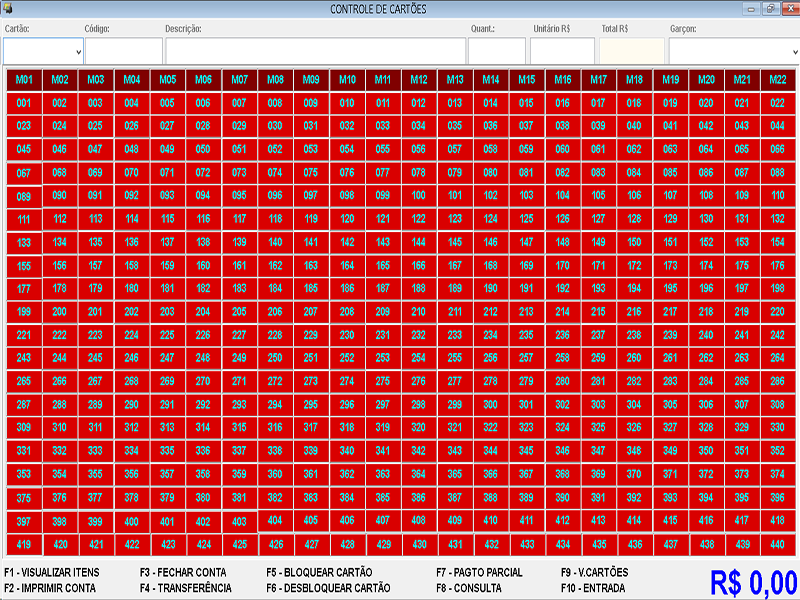Open card 140
This screenshot has width=800, height=600.
pyautogui.click(x=275, y=242)
